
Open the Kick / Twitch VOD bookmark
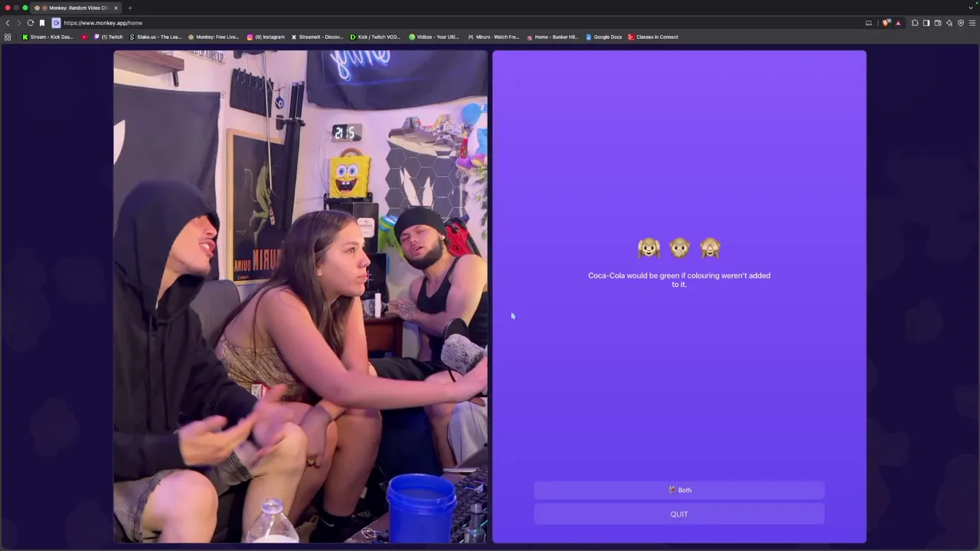(x=375, y=37)
